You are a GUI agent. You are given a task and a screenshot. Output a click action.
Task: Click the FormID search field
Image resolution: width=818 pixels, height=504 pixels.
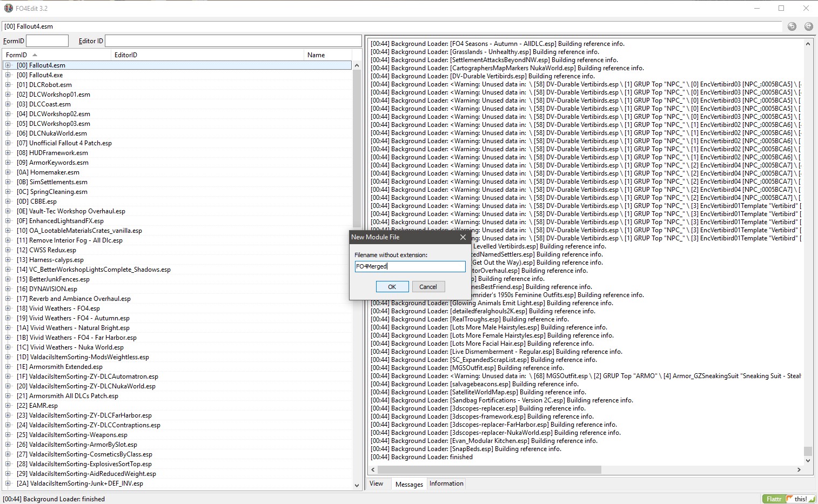click(x=48, y=41)
